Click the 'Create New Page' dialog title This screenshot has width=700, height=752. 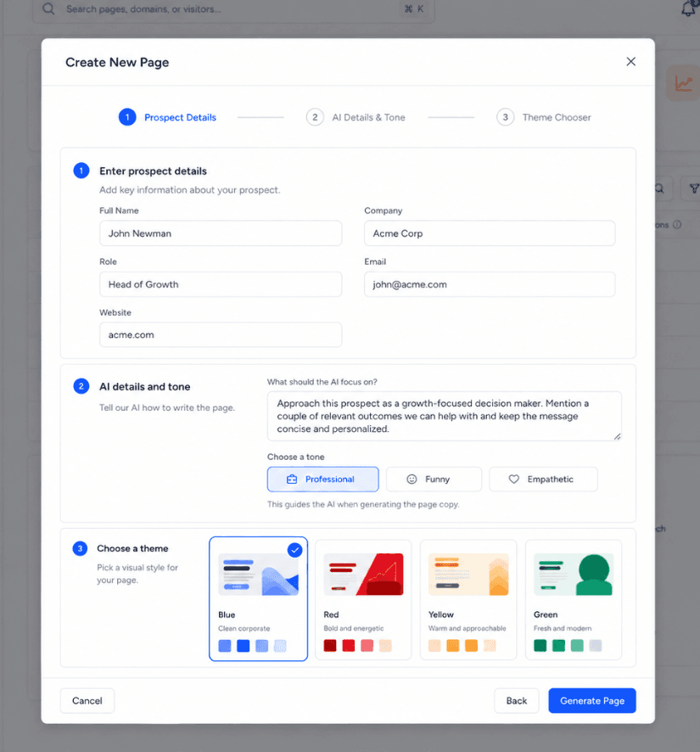(117, 62)
